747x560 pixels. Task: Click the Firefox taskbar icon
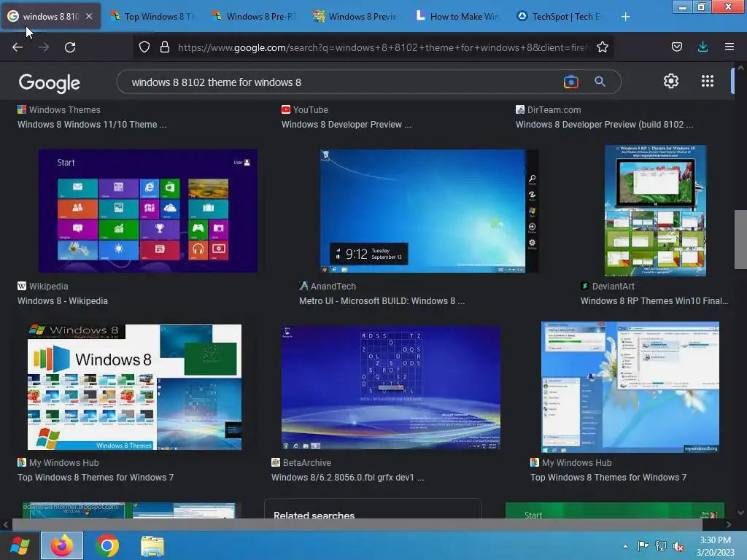tap(62, 545)
